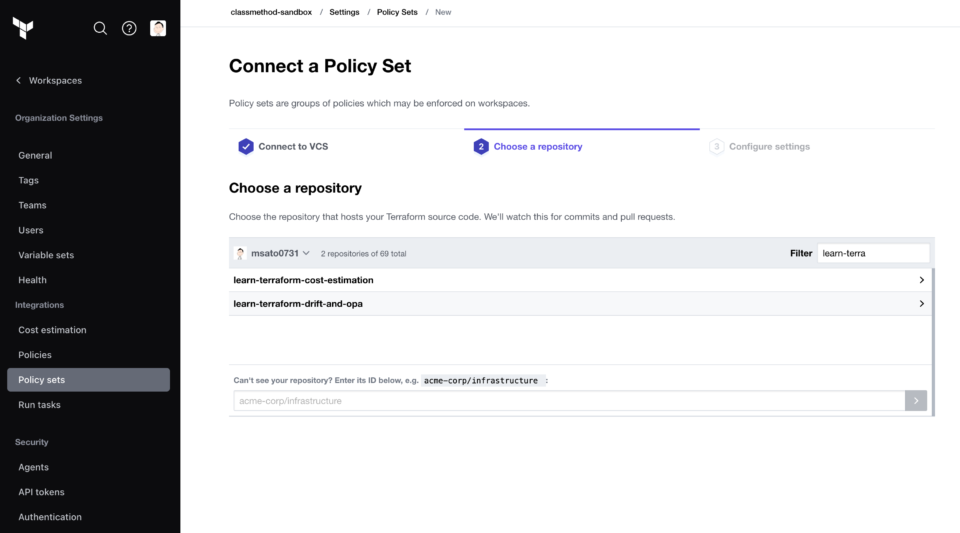Image resolution: width=960 pixels, height=533 pixels.
Task: Click the back arrow beside Workspaces
Action: click(x=18, y=80)
